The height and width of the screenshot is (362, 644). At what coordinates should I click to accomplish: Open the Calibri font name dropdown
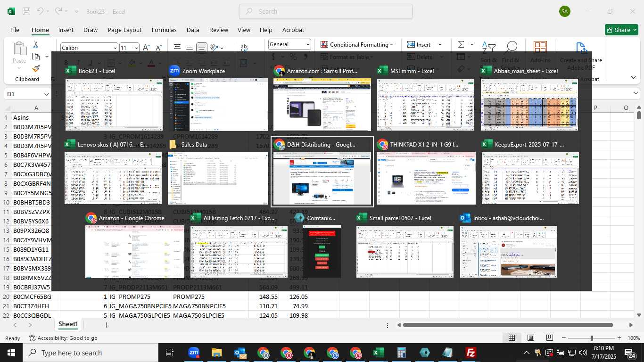click(x=115, y=48)
